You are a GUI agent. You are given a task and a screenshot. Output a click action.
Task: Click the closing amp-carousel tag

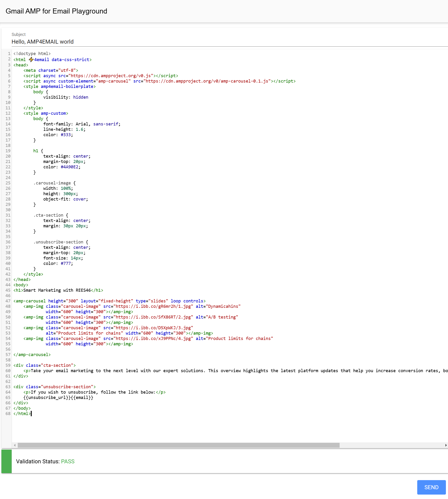(32, 354)
